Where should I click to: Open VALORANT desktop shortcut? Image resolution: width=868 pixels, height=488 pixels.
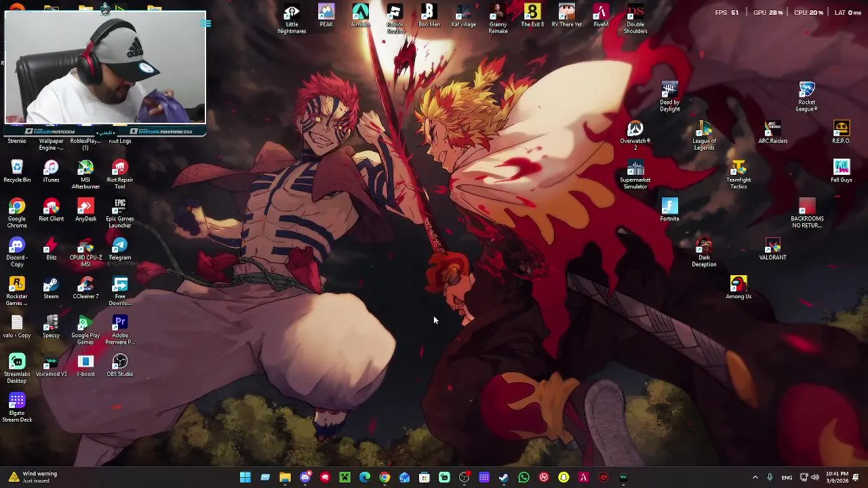click(x=772, y=249)
